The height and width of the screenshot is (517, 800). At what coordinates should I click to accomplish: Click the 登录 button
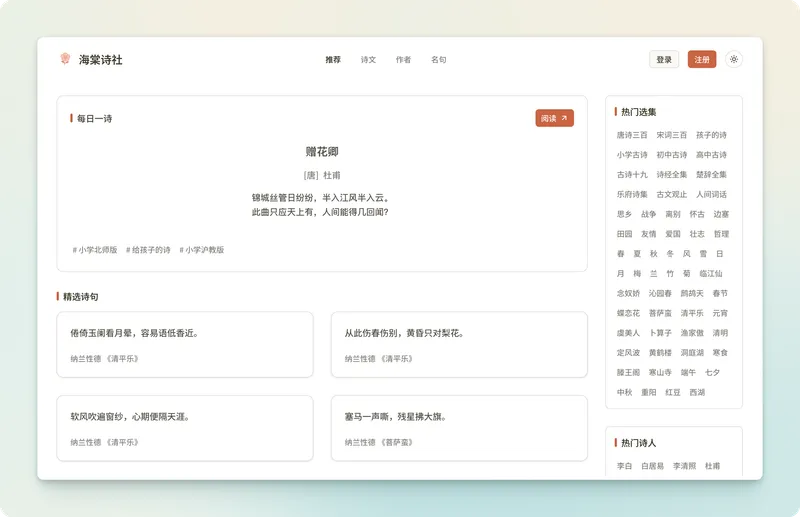coord(664,59)
